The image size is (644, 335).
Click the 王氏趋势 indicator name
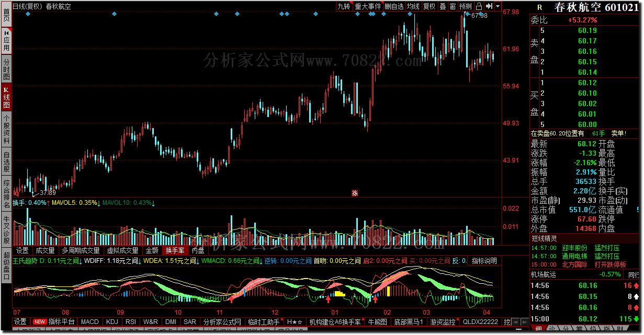(25, 261)
